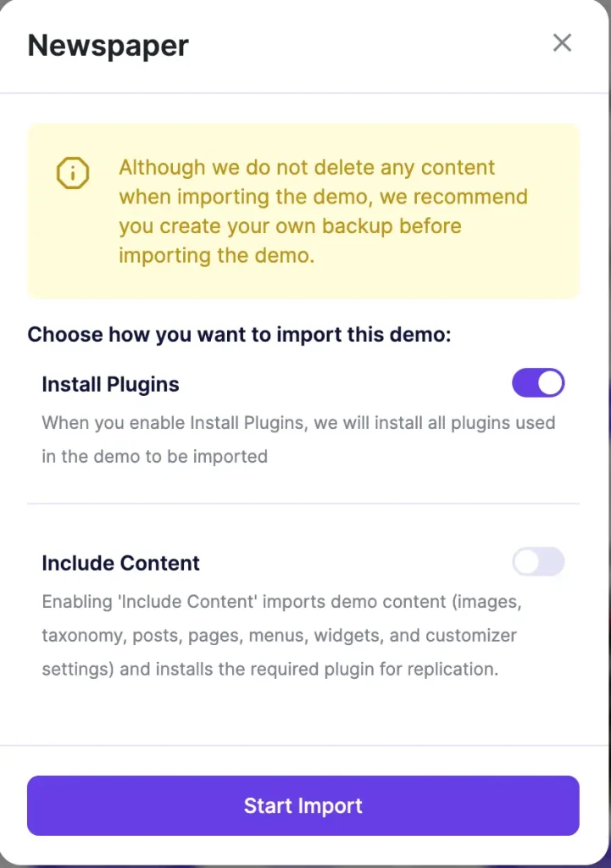
Task: Click the Include Content label
Action: (x=120, y=563)
